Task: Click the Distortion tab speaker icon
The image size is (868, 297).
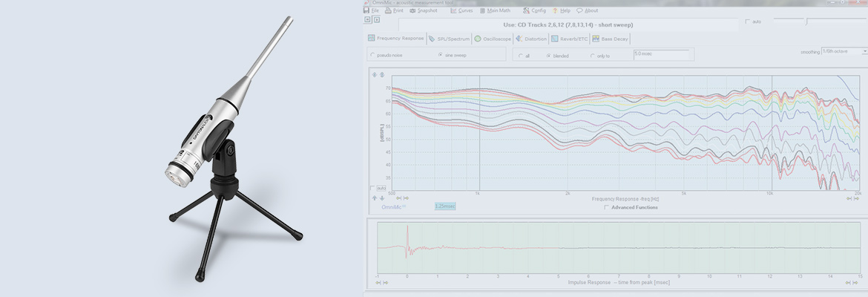Action: pos(519,39)
